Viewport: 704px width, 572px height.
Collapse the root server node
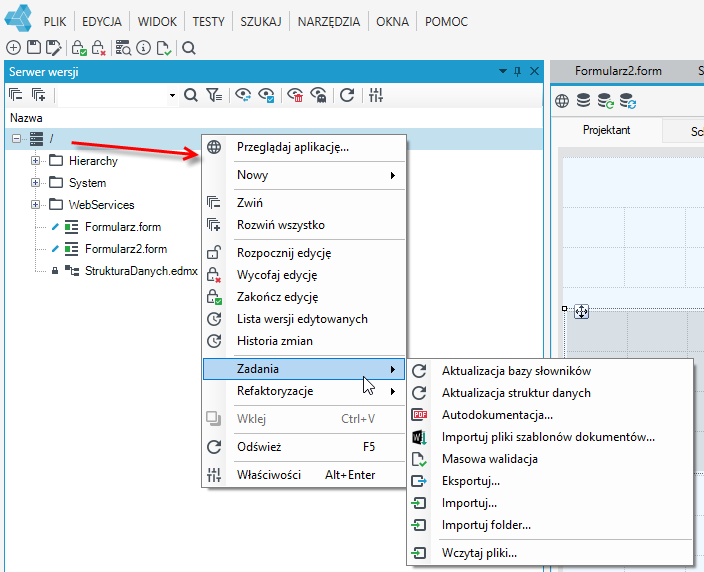click(x=17, y=138)
